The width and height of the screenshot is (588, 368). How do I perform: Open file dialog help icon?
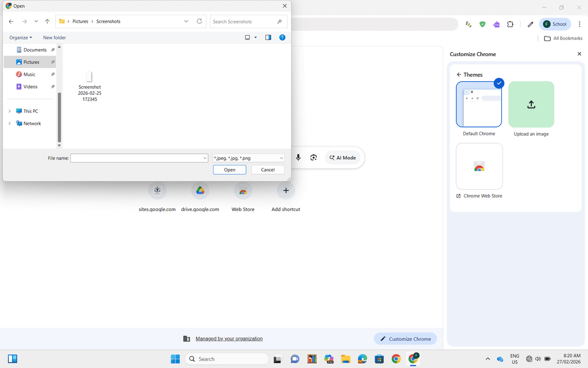(x=282, y=38)
